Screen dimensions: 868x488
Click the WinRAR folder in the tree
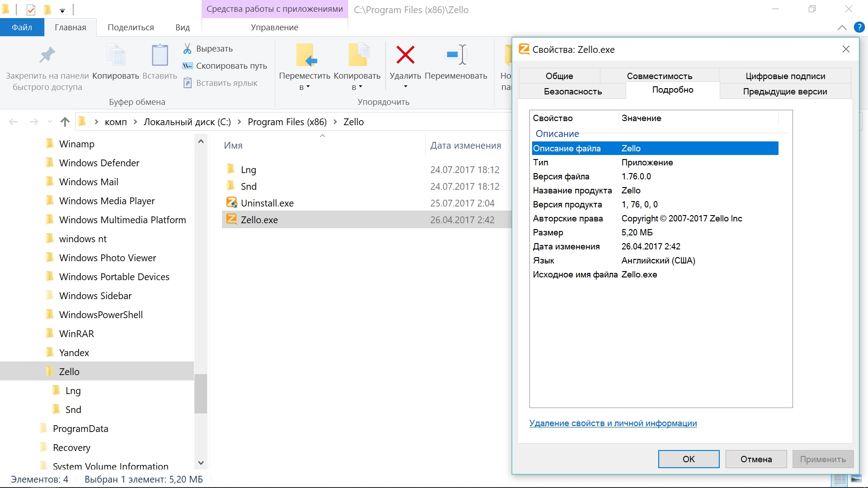76,333
